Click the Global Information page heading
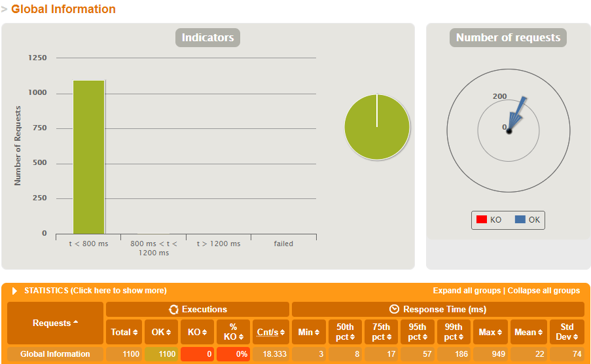Image resolution: width=591 pixels, height=364 pixels. [63, 9]
